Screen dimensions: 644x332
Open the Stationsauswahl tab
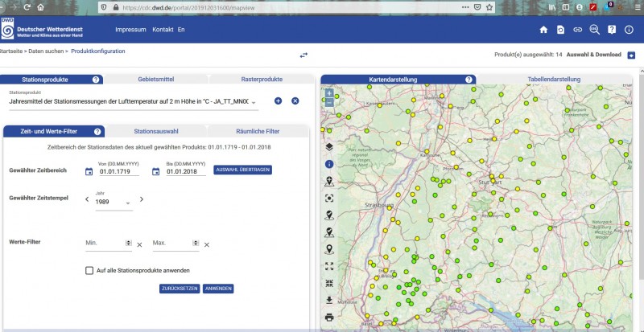pyautogui.click(x=156, y=130)
